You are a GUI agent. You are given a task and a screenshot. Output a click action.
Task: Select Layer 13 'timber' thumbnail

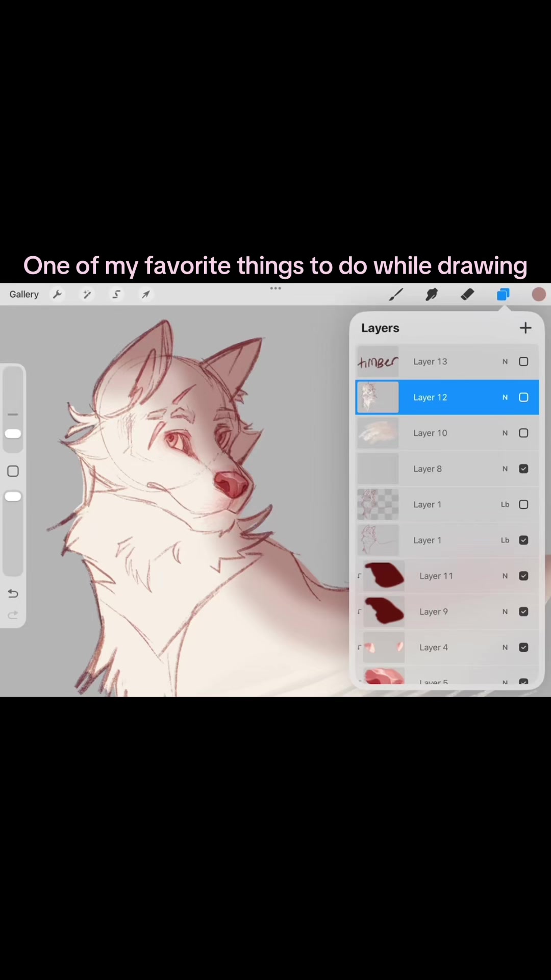point(378,361)
